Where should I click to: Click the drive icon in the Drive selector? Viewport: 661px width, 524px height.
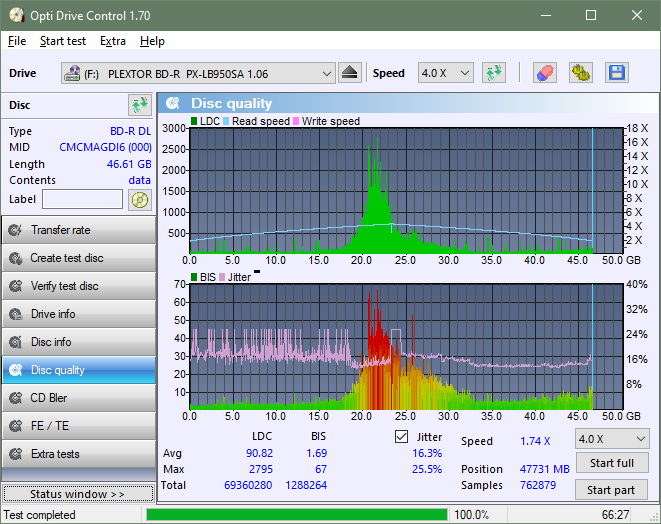point(72,73)
